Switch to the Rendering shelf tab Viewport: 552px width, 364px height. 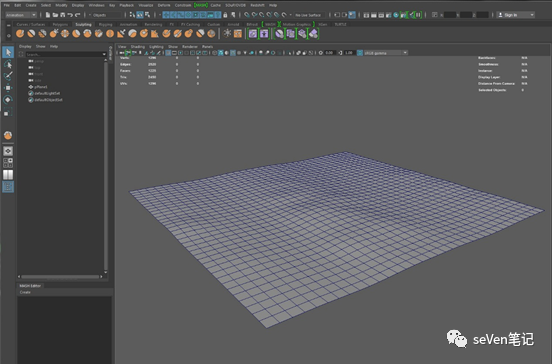(153, 24)
